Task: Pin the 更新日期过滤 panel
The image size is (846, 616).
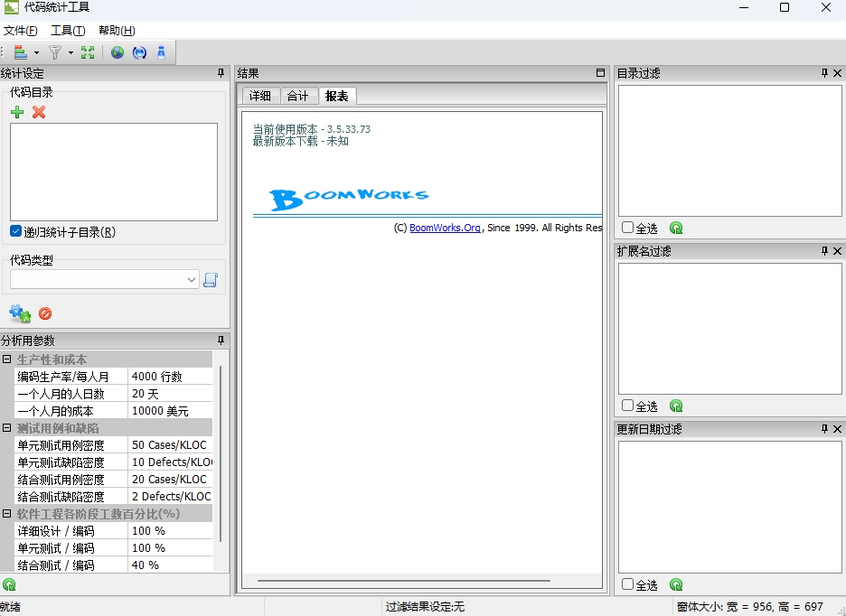Action: pyautogui.click(x=824, y=429)
